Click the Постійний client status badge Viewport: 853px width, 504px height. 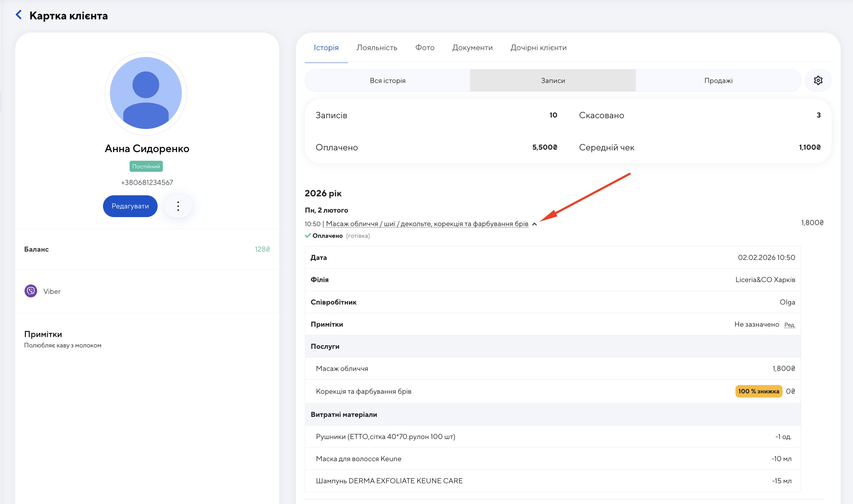(x=146, y=166)
